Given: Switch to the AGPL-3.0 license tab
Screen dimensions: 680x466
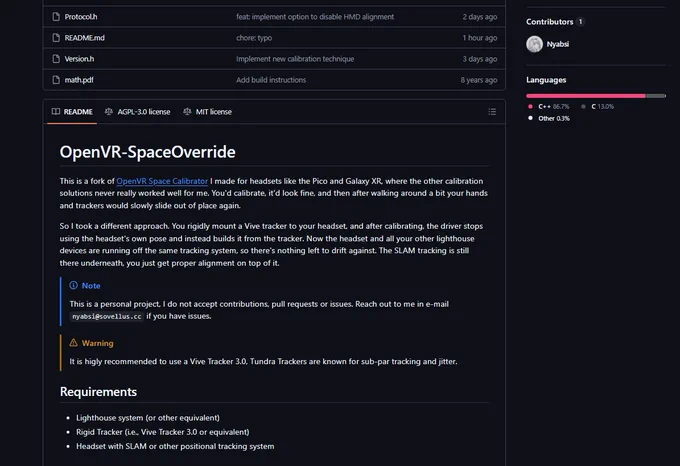Looking at the screenshot, I should click(137, 112).
